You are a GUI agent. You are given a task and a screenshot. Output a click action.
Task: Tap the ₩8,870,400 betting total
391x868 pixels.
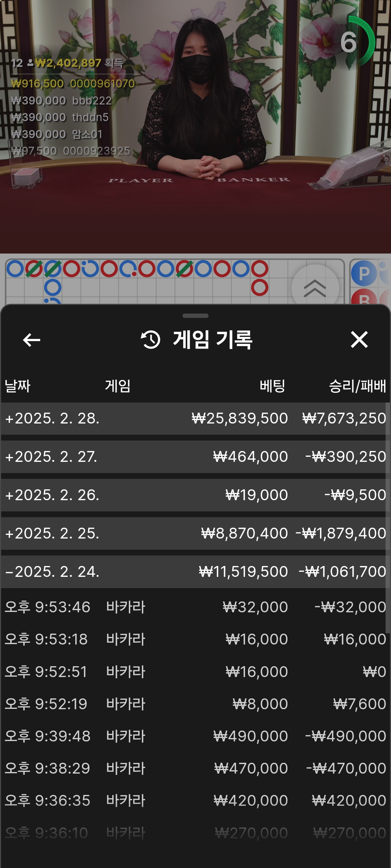[x=244, y=533]
